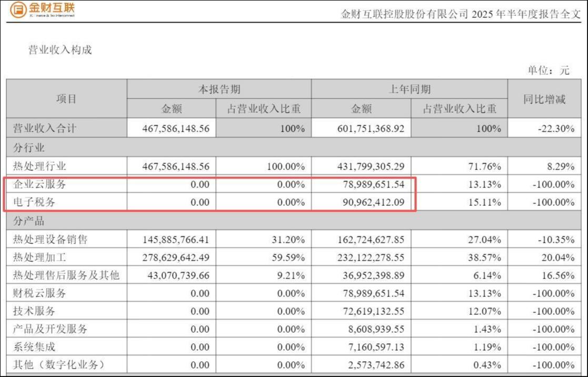Select the 热处理设备销售 row label
Screen dimensions: 588x377
(51, 240)
